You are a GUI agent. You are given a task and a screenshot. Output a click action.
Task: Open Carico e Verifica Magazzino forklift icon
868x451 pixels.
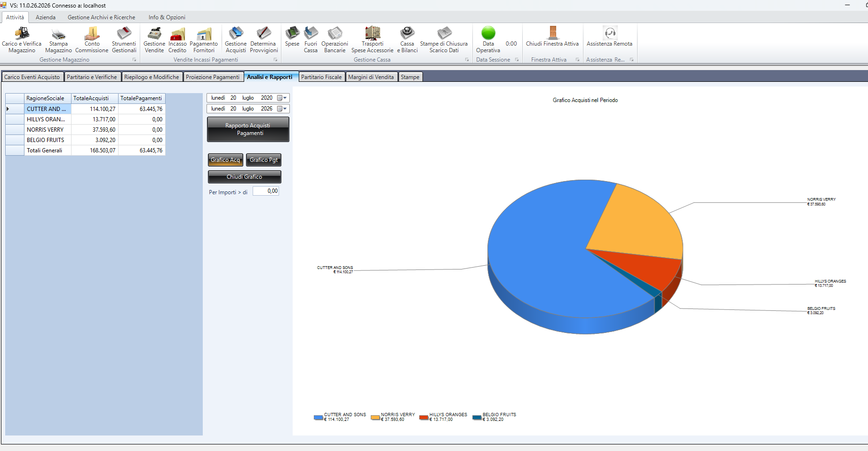pyautogui.click(x=22, y=33)
